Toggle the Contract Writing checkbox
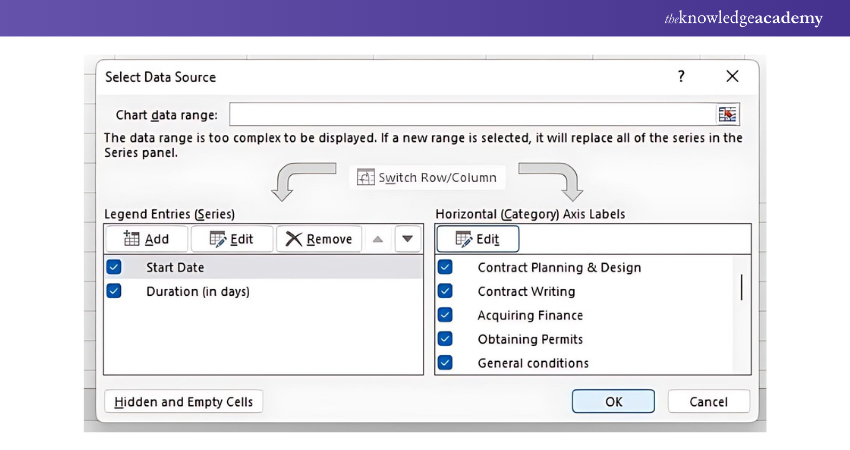This screenshot has height=450, width=850. pyautogui.click(x=445, y=291)
